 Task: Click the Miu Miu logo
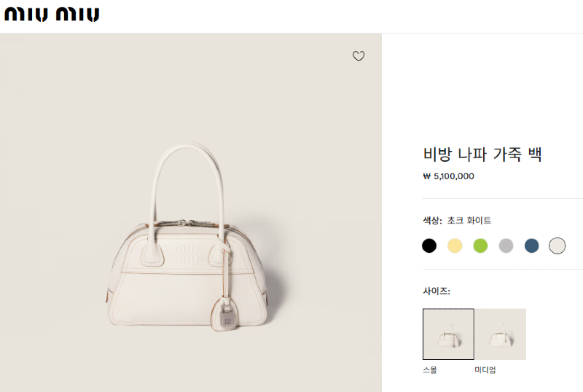pos(52,14)
